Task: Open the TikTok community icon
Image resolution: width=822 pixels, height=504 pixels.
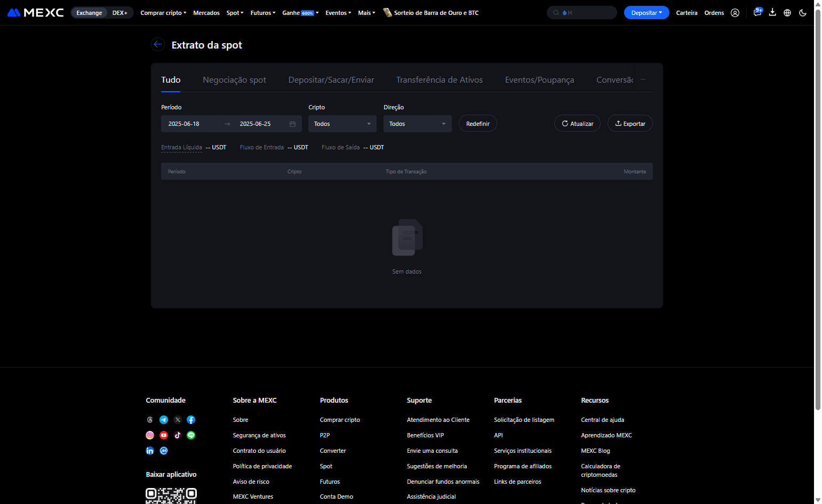Action: pos(178,435)
